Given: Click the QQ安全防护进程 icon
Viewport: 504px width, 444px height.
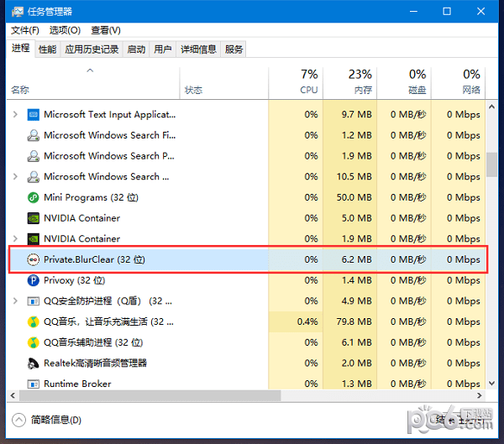Looking at the screenshot, I should coord(33,301).
